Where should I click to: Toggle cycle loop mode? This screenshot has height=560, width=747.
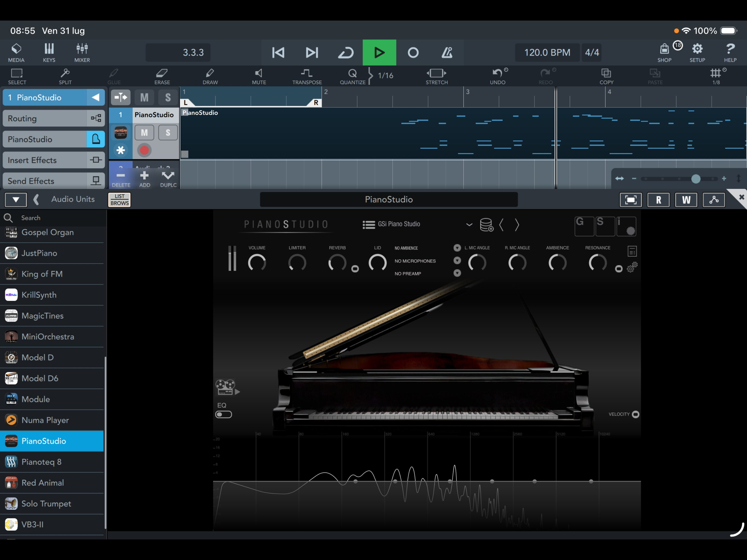coord(346,52)
